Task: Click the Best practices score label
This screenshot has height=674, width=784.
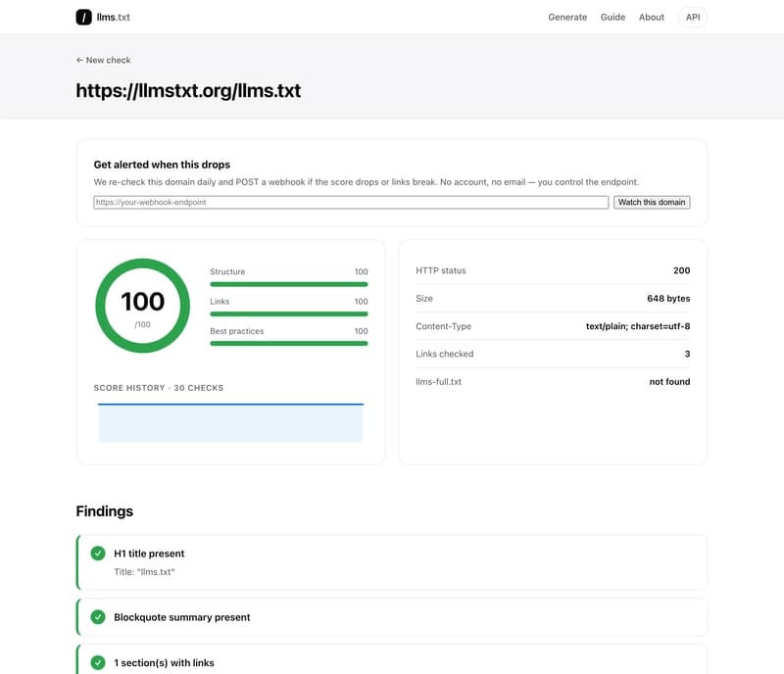Action: pos(236,331)
